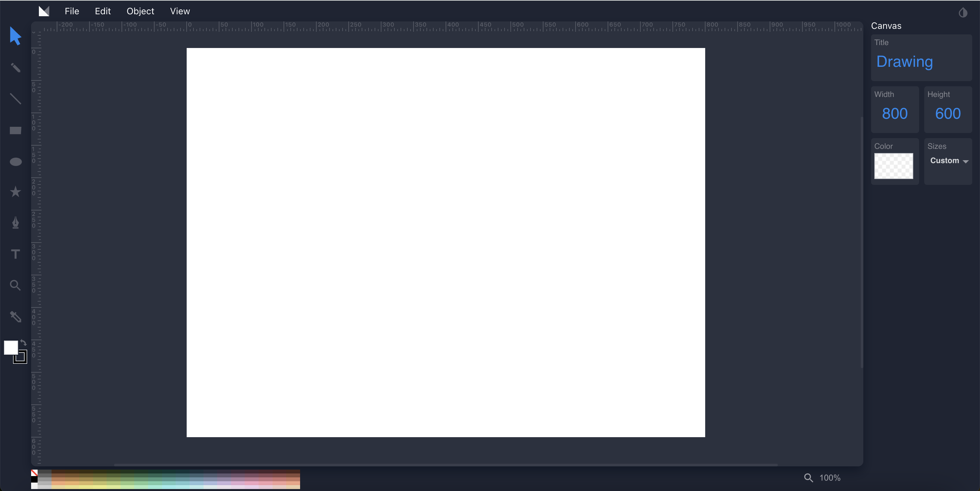Open the File menu
980x491 pixels.
71,11
